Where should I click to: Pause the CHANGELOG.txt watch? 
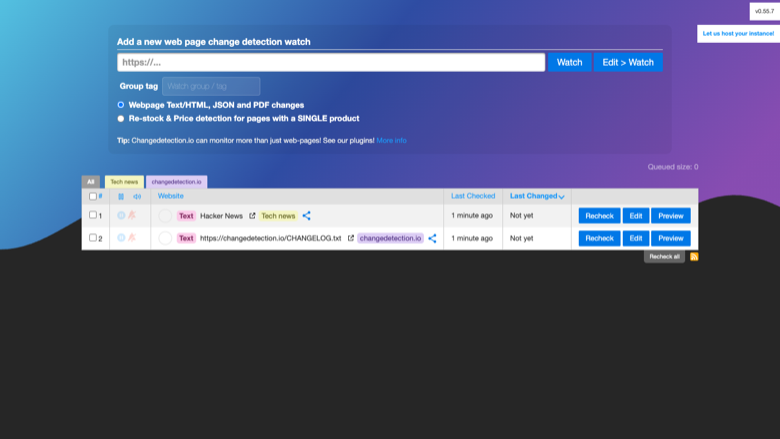tap(121, 238)
